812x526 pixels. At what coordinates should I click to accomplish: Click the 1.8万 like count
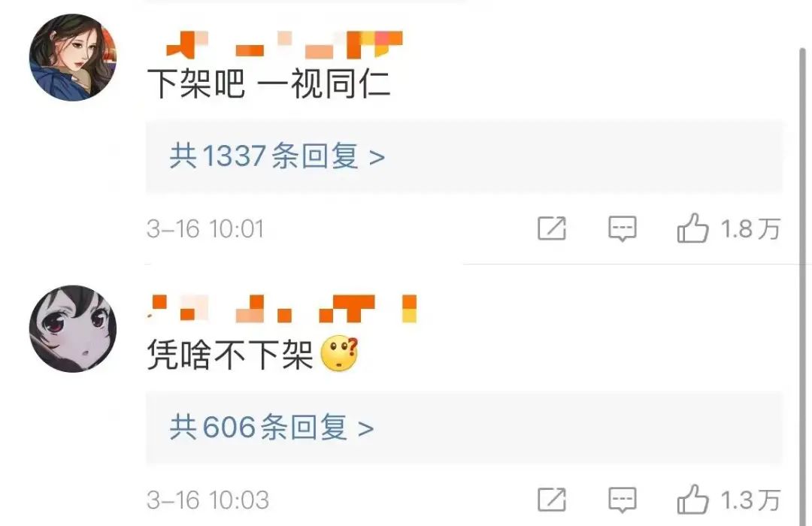[x=751, y=229]
